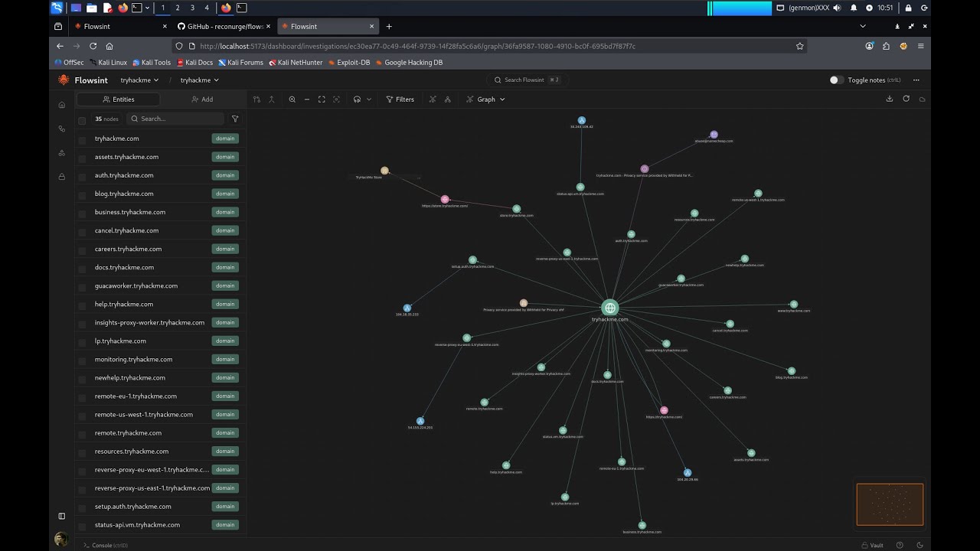Expand the chevron beside the lasso tool
The width and height of the screenshot is (980, 551).
point(369,99)
